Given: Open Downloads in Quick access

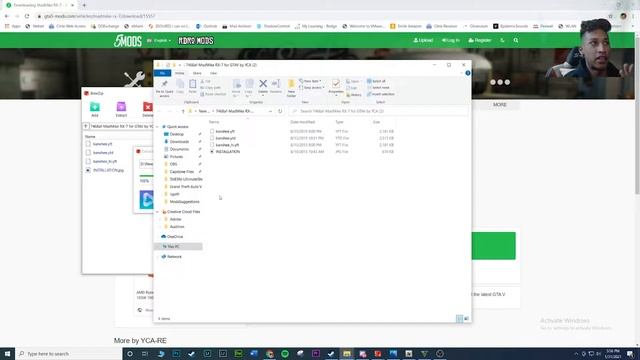Looking at the screenshot, I should (x=179, y=142).
